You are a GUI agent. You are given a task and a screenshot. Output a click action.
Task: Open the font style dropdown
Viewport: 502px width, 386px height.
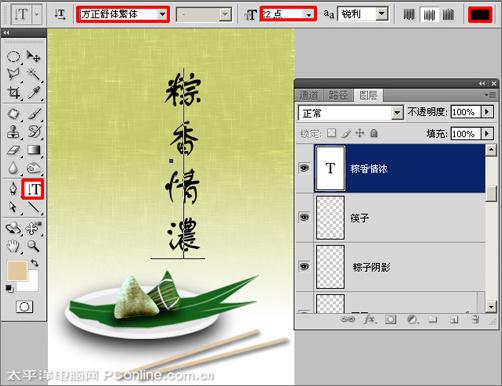(225, 14)
